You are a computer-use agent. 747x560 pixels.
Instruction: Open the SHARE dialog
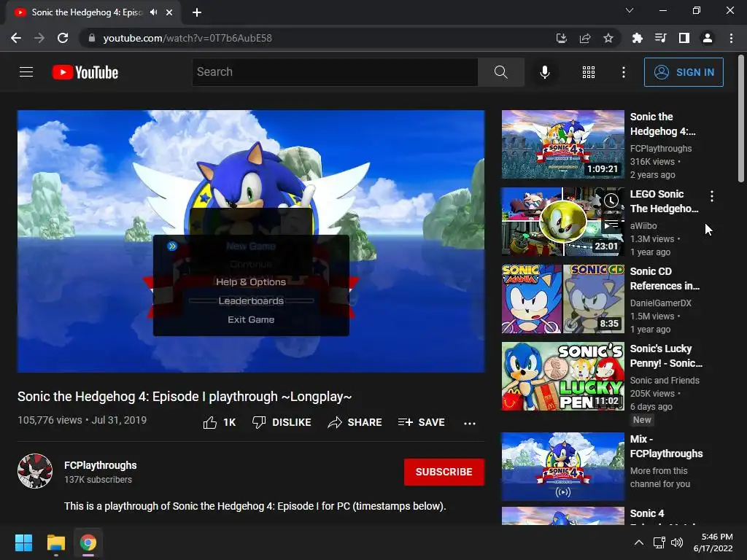click(x=355, y=422)
